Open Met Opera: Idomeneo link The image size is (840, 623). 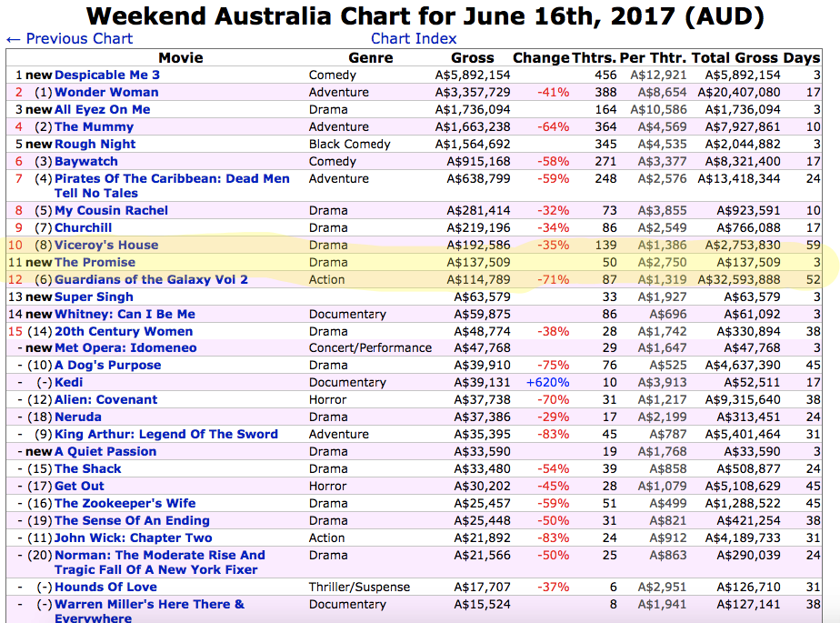click(125, 348)
